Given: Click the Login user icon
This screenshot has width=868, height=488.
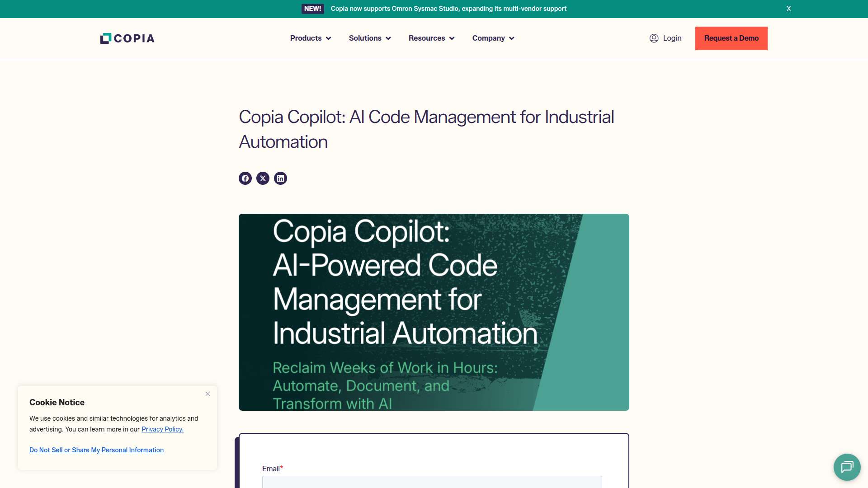Looking at the screenshot, I should tap(654, 38).
